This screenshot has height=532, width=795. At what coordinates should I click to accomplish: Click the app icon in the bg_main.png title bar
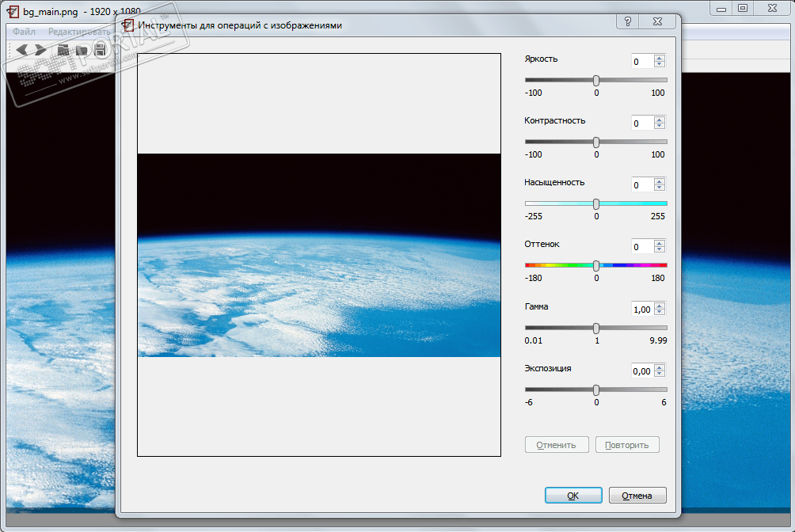click(x=13, y=11)
